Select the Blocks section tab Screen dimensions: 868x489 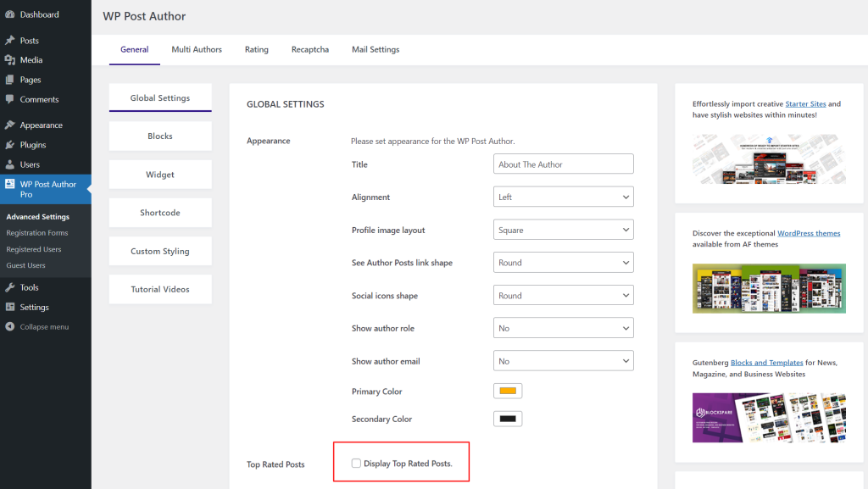160,136
